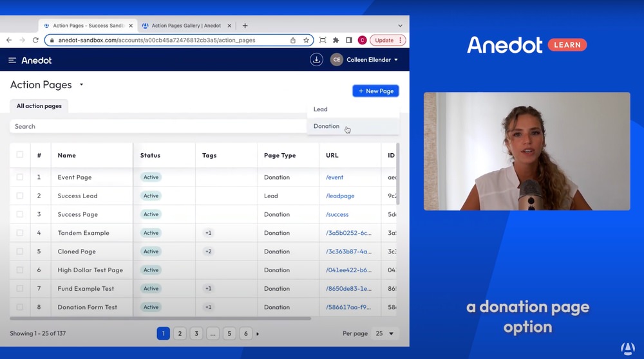Open the /success URL link
Screen dimensions: 644x359
[337, 214]
